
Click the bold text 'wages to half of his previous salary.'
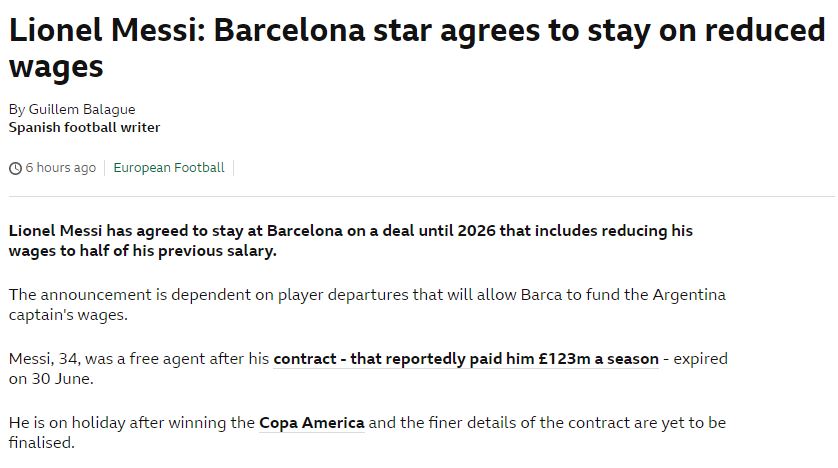click(142, 250)
